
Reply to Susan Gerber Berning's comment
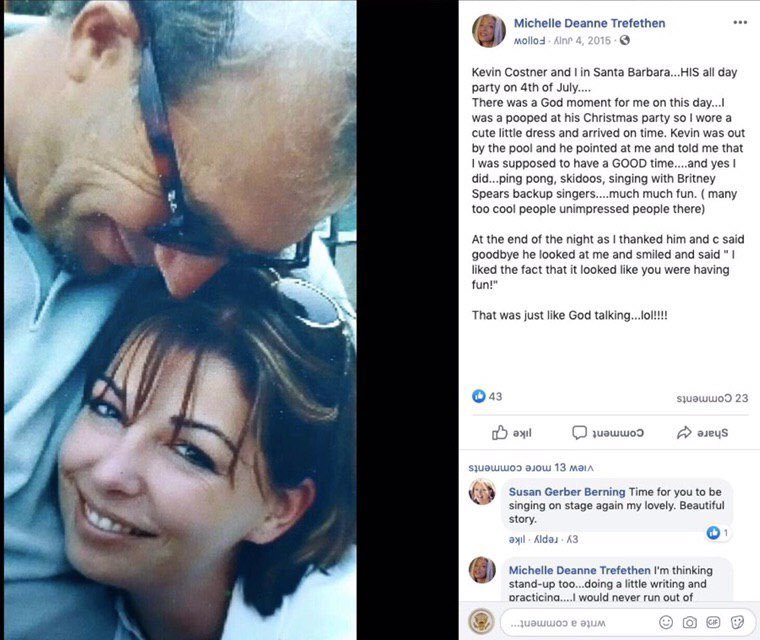tap(545, 539)
